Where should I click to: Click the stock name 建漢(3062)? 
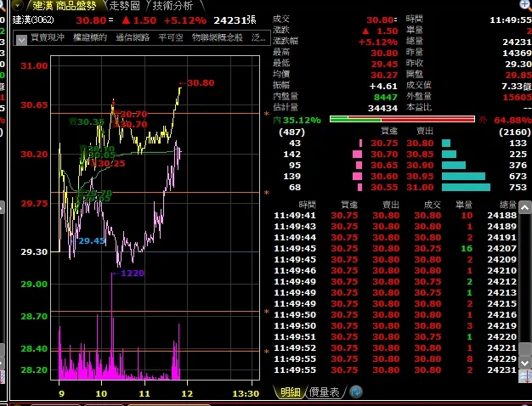(x=33, y=20)
